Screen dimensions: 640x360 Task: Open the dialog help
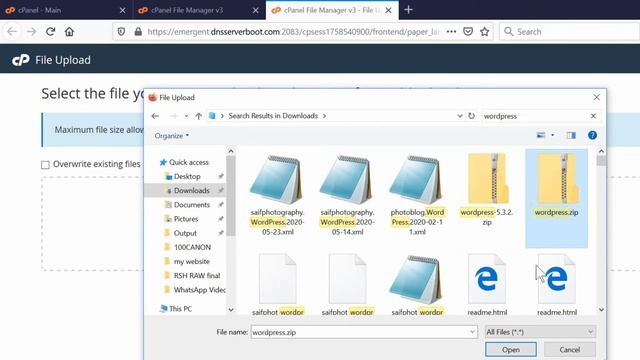592,135
